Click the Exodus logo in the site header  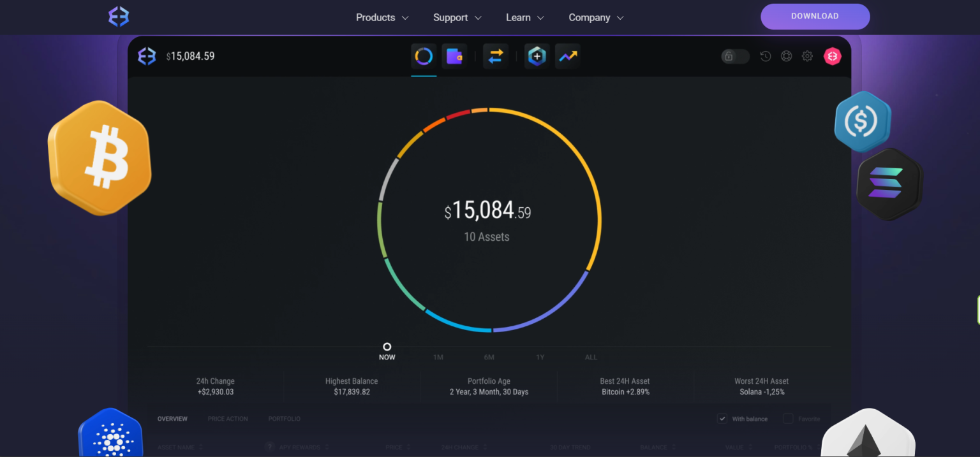point(119,17)
